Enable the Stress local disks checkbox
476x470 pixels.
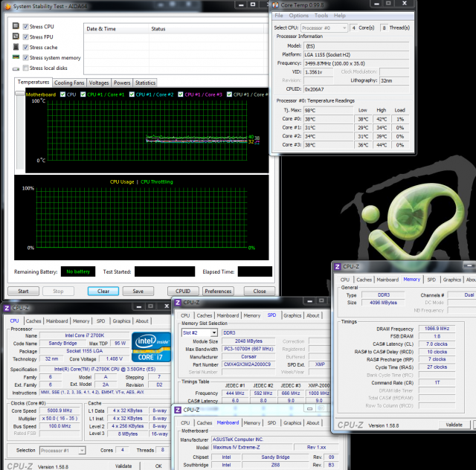click(x=26, y=68)
